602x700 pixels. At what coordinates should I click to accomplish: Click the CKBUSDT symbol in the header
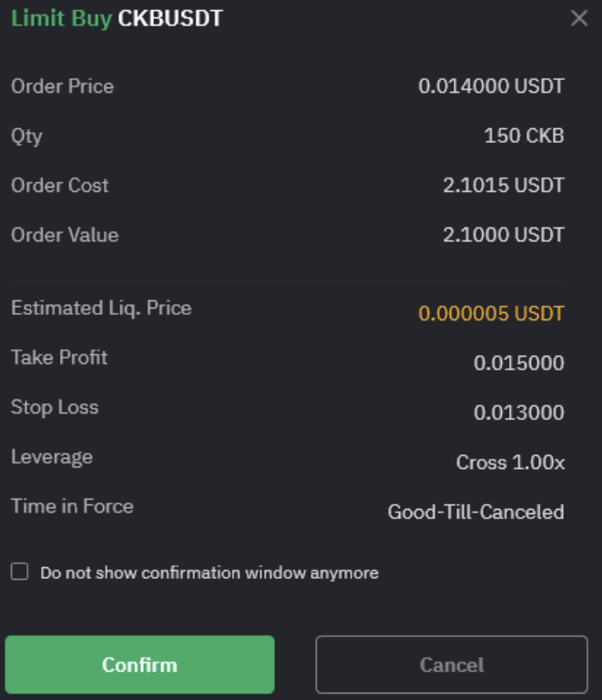(x=170, y=18)
